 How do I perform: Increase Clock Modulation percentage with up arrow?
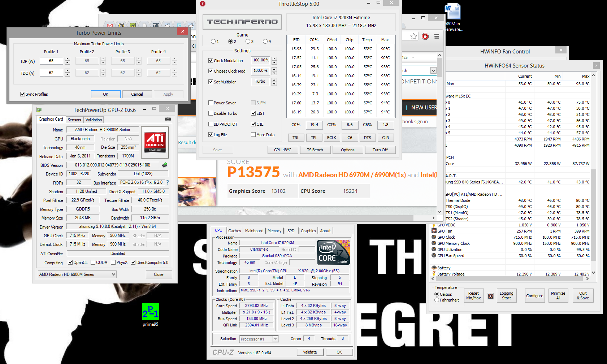tap(274, 58)
